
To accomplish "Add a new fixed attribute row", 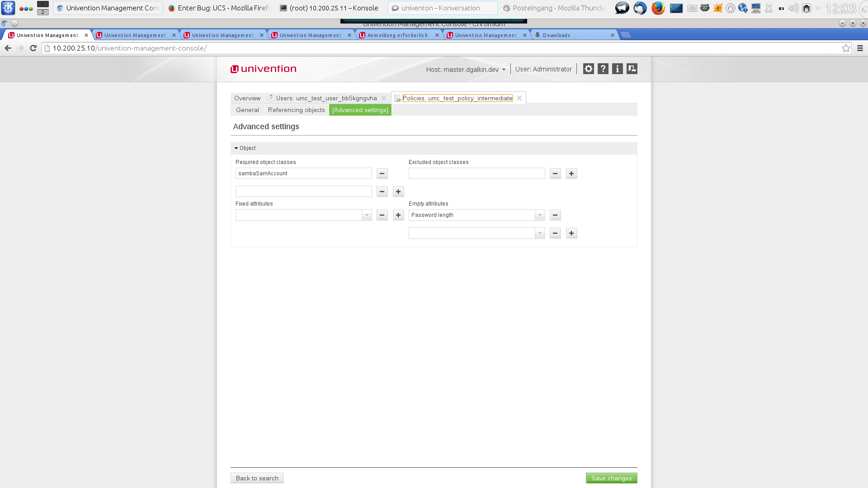I will pos(398,215).
